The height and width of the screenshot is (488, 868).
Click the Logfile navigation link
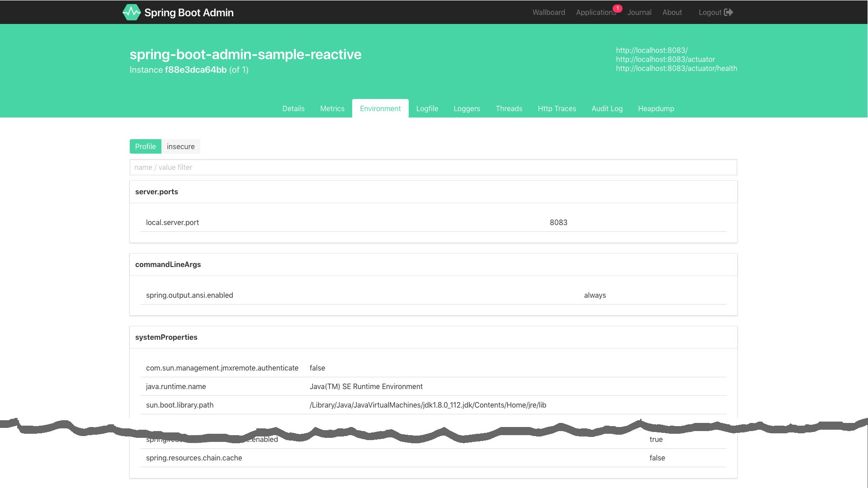427,108
